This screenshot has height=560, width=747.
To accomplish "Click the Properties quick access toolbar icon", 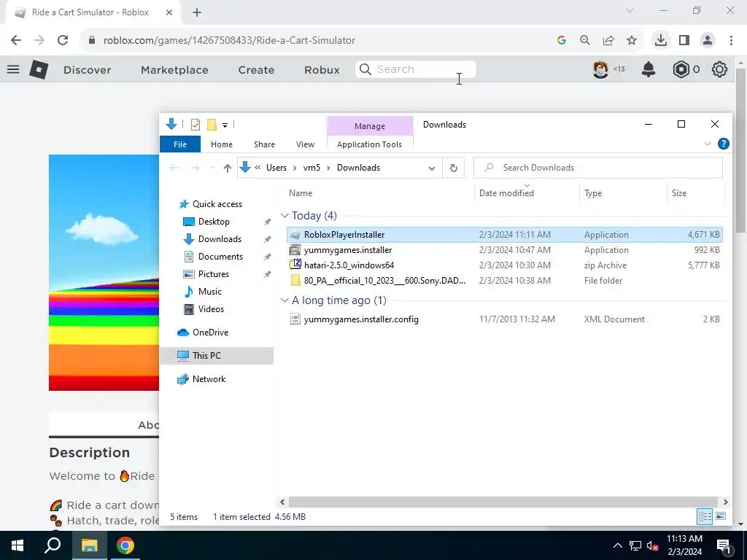I will point(196,125).
